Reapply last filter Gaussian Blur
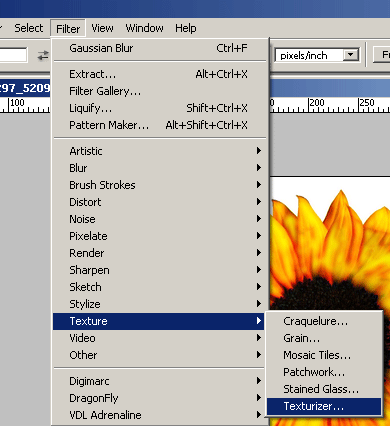Screen dimensions: 390x426 coord(159,48)
